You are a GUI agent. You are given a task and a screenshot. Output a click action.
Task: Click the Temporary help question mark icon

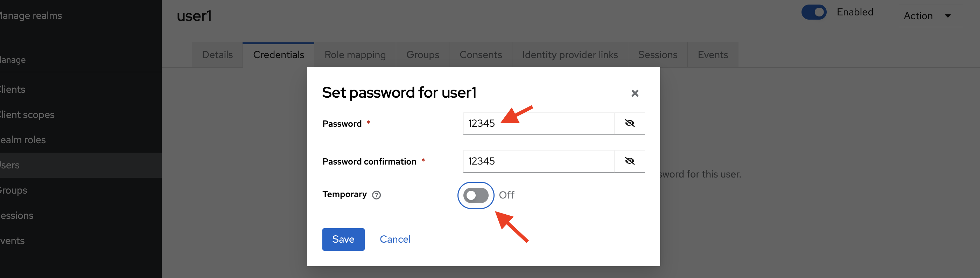(x=376, y=195)
